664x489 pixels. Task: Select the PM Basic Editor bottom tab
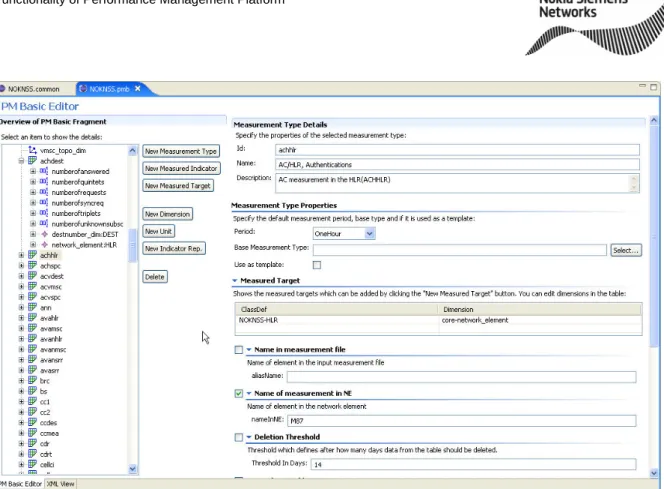pyautogui.click(x=21, y=483)
